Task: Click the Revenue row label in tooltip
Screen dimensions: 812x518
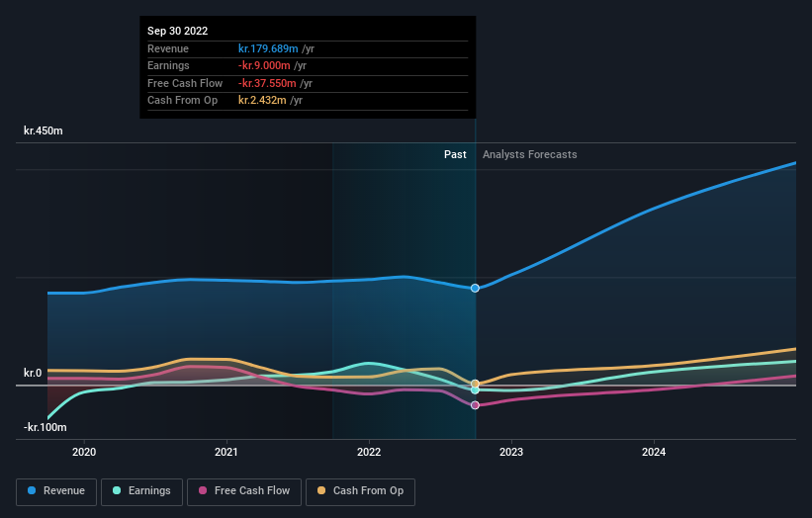Action: tap(168, 48)
